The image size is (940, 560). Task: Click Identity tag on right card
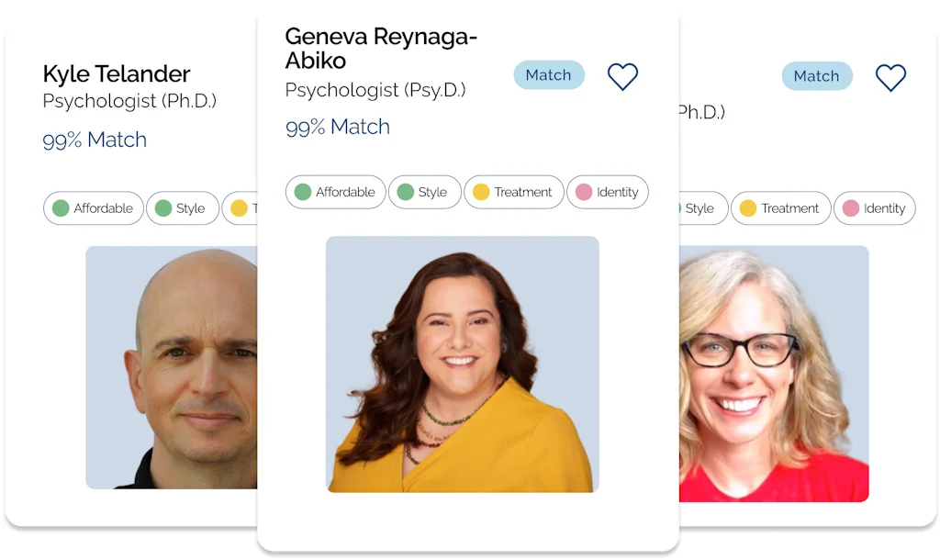pos(875,208)
